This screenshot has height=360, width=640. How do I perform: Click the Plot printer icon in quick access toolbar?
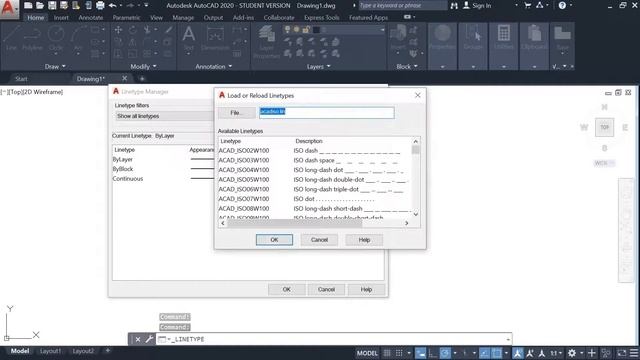tap(100, 5)
